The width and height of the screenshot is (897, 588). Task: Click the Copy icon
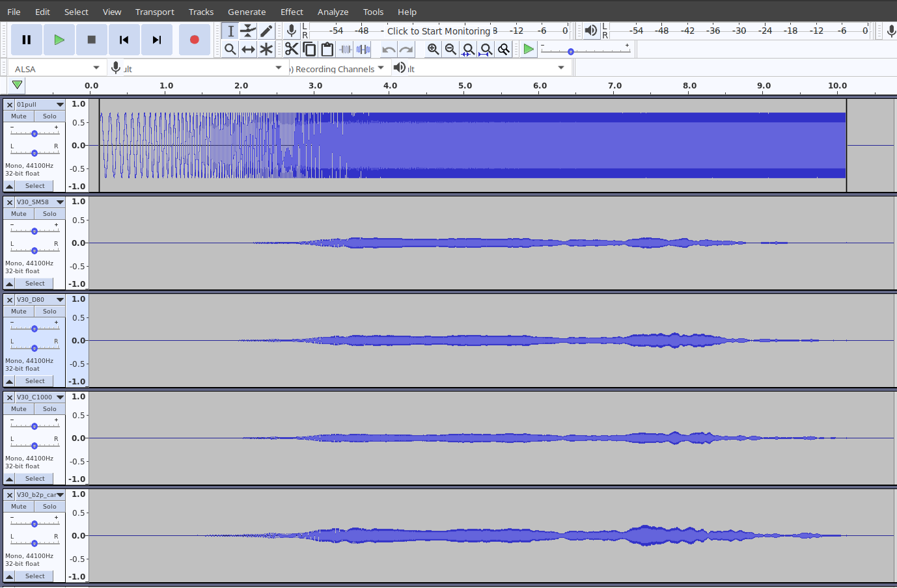pyautogui.click(x=309, y=49)
